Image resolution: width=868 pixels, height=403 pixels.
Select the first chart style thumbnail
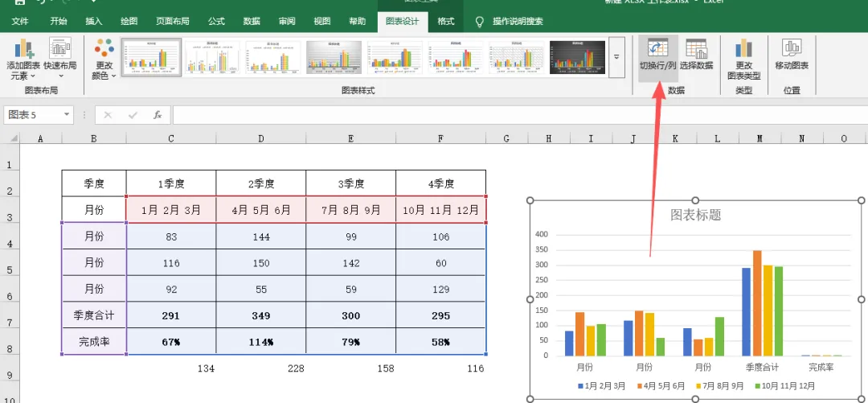click(151, 58)
